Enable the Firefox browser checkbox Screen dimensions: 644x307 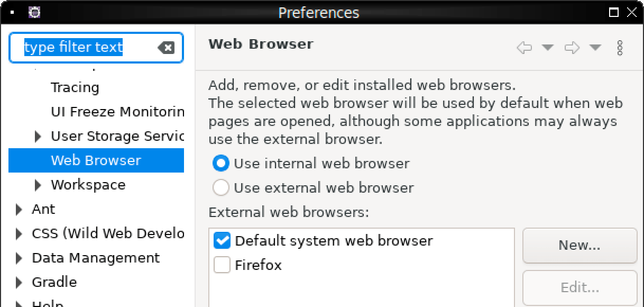coord(221,265)
